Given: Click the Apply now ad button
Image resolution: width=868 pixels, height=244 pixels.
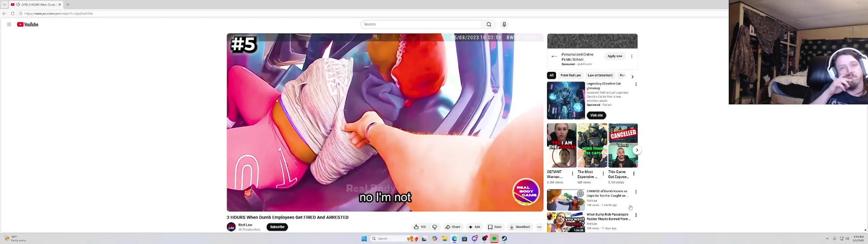Looking at the screenshot, I should (615, 56).
